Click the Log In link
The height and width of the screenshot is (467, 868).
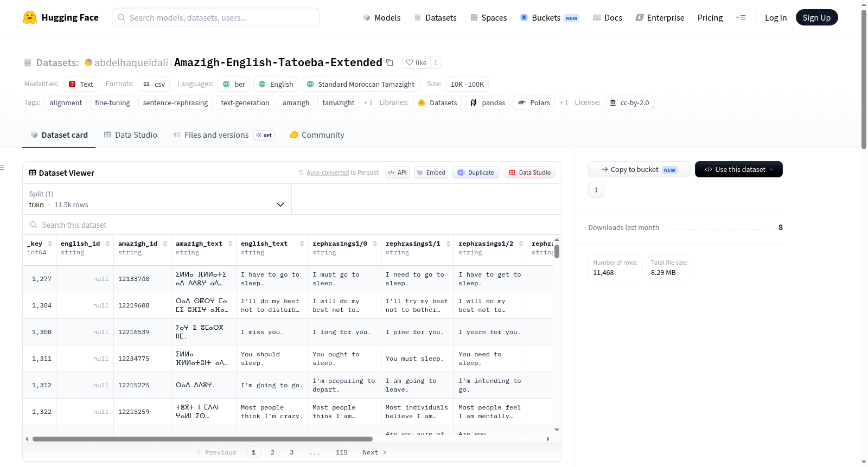click(776, 17)
